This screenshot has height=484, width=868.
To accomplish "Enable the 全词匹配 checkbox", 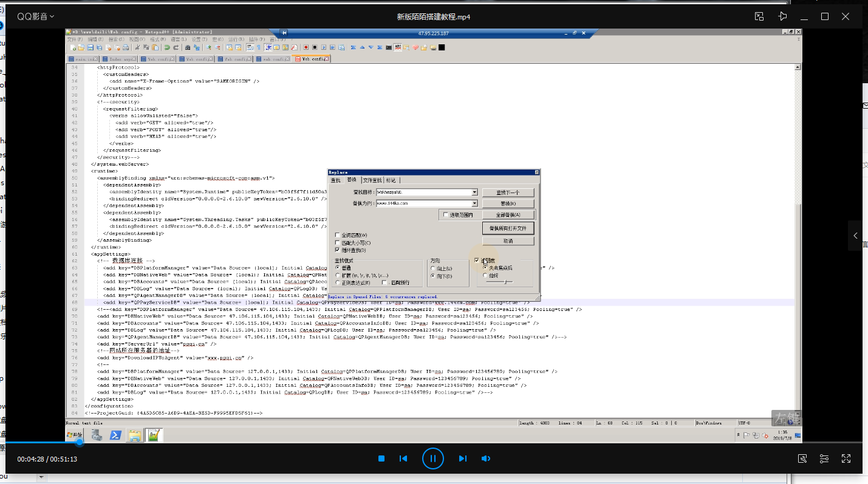I will 338,235.
